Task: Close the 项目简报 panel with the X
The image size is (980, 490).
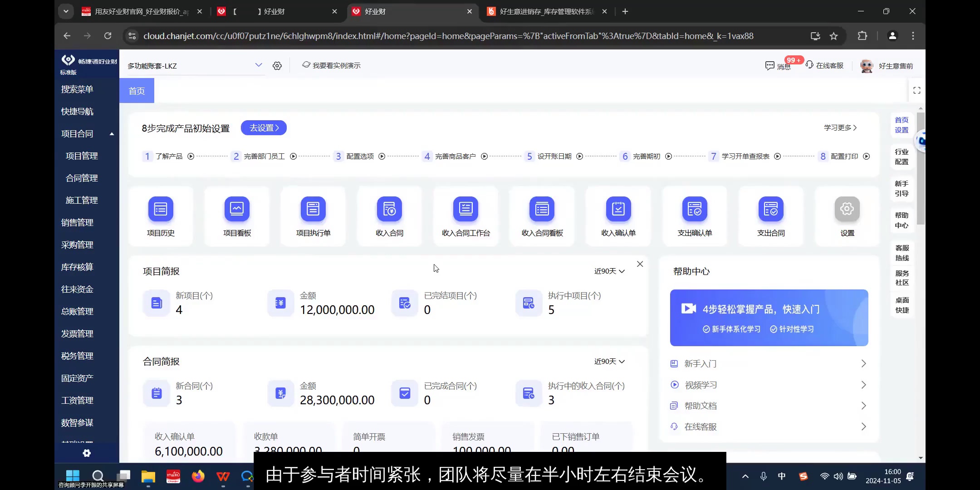Action: coord(640,264)
